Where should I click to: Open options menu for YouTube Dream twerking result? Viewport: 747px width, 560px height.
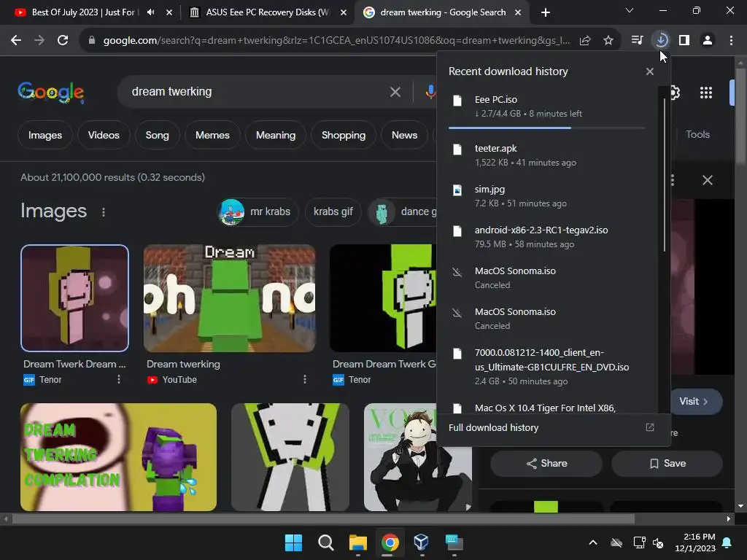coord(305,379)
